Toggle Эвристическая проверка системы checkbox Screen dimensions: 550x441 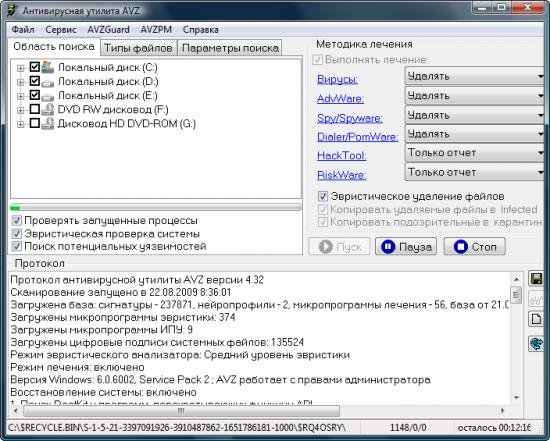pos(16,234)
